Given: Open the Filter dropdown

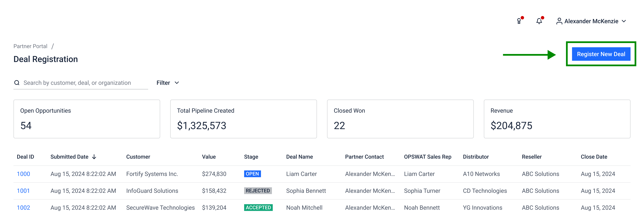Looking at the screenshot, I should coord(168,83).
